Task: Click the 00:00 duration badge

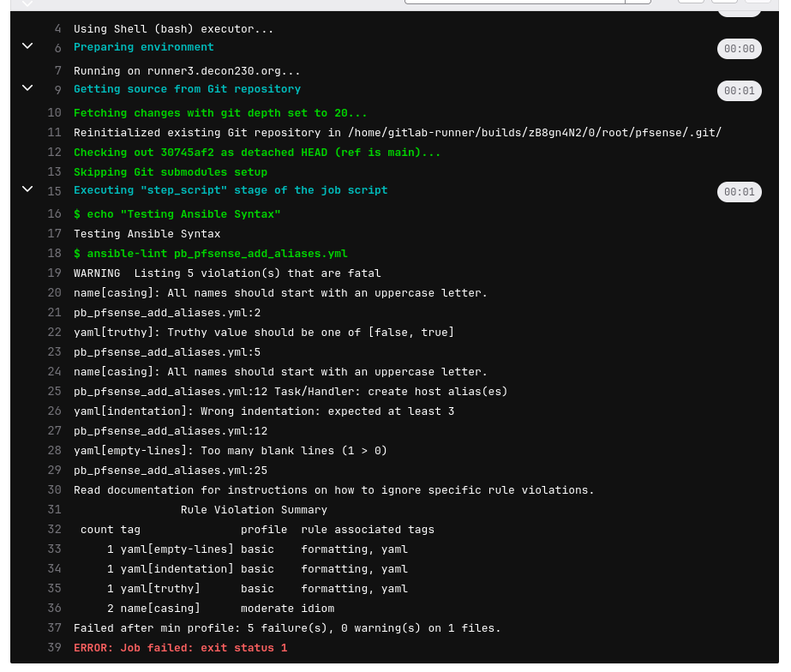Action: [x=739, y=49]
